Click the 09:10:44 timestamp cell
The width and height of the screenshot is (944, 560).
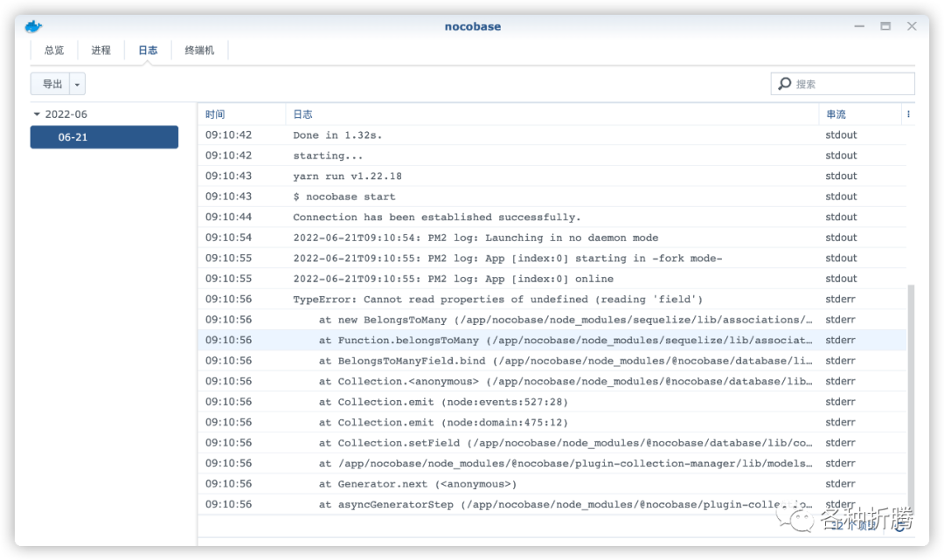pos(229,218)
